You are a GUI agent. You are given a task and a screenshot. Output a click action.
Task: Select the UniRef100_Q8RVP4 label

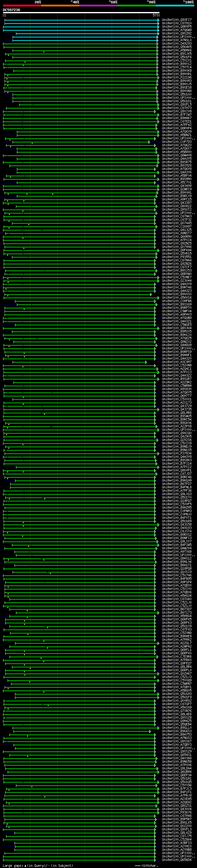(177, 128)
